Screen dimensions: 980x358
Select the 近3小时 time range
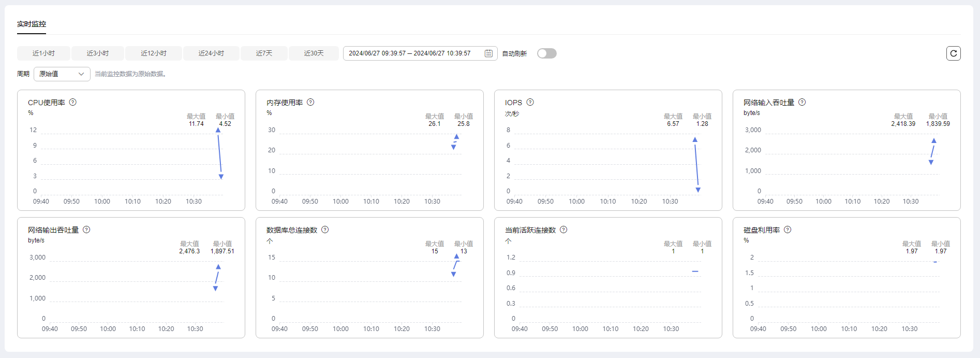98,53
